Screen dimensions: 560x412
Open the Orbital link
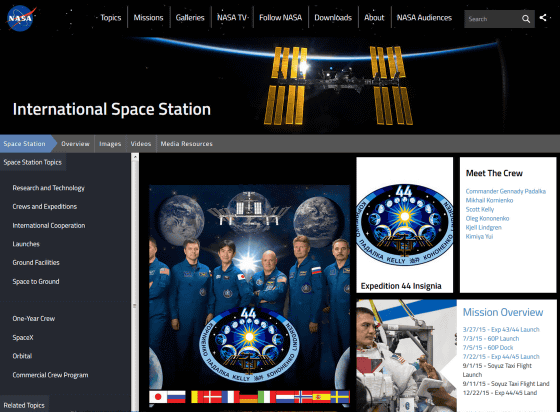(22, 356)
